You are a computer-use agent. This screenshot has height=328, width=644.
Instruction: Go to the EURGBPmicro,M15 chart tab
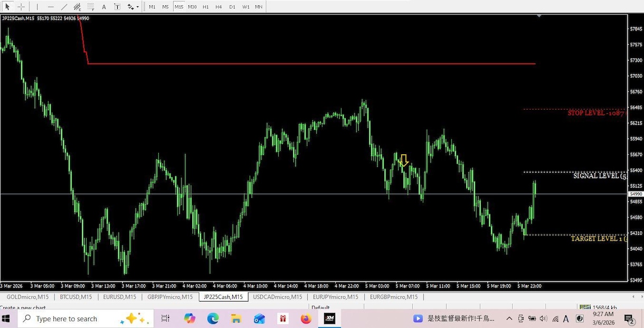(394, 297)
